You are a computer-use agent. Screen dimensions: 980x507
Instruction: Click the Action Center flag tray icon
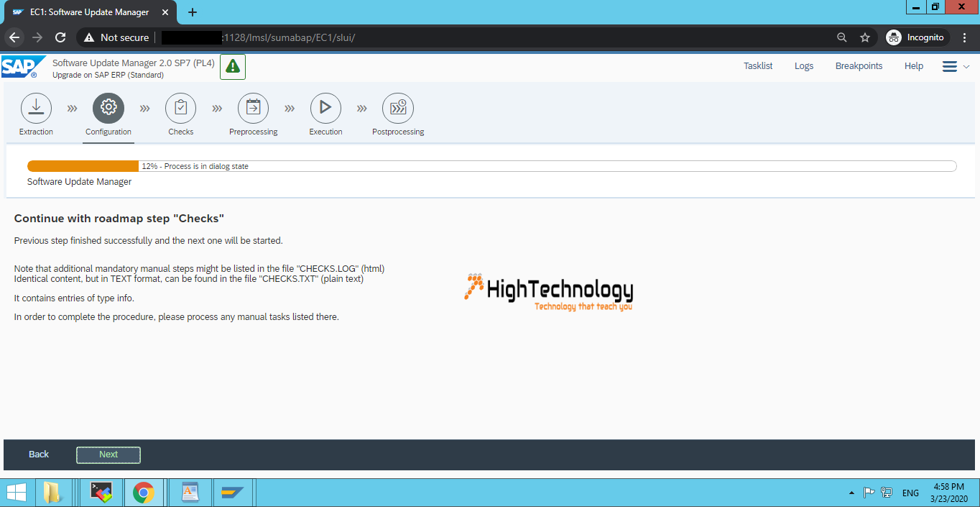(x=869, y=493)
